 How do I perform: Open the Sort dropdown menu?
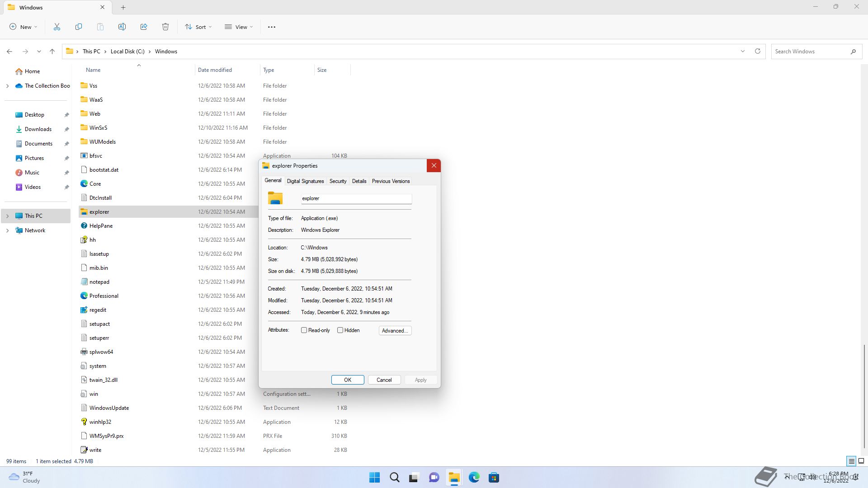[x=198, y=27]
